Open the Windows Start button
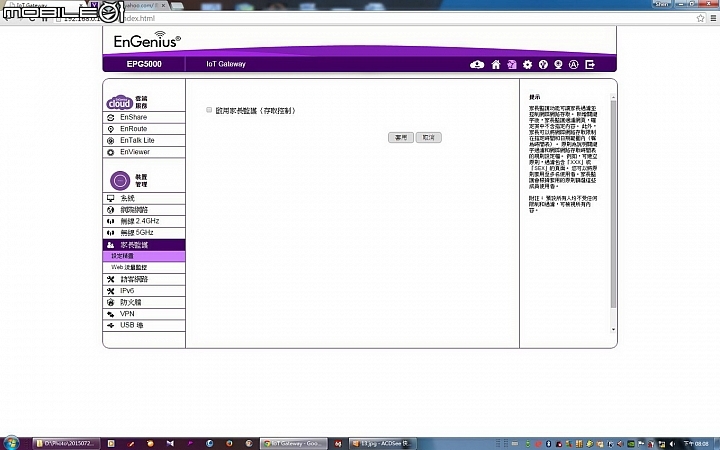This screenshot has width=720, height=450. (11, 443)
